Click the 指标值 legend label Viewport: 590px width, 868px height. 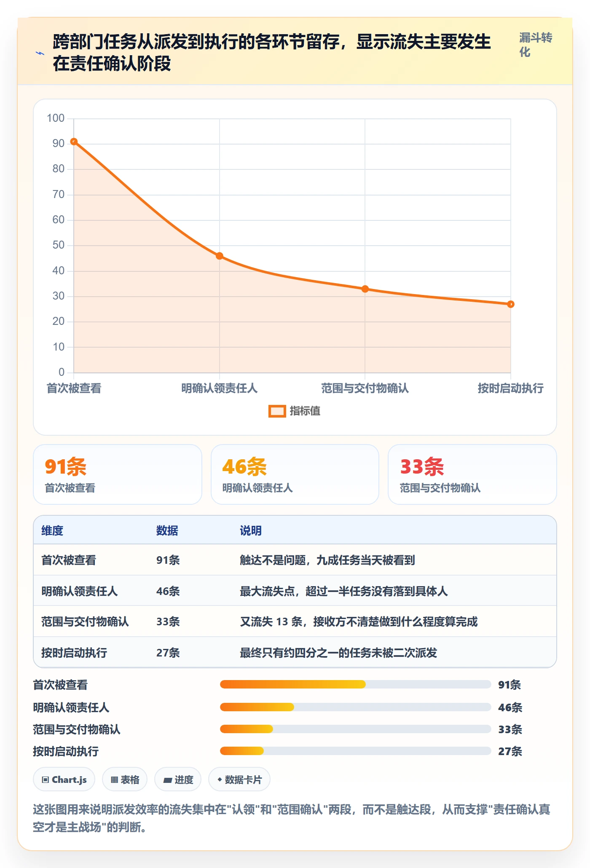tap(305, 411)
